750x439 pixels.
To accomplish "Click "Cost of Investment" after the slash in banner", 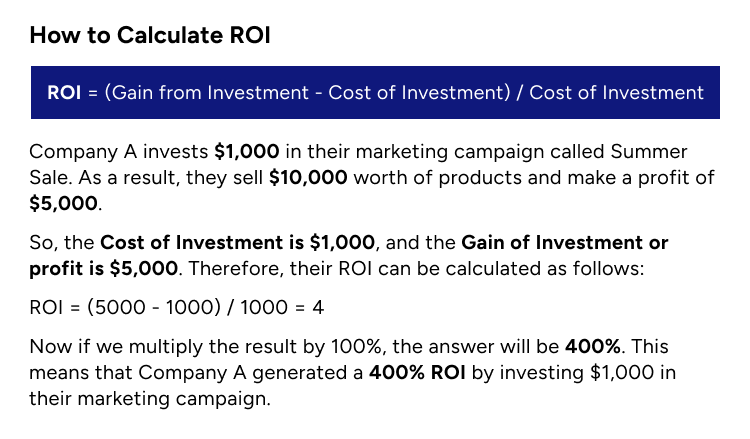I will pyautogui.click(x=616, y=93).
